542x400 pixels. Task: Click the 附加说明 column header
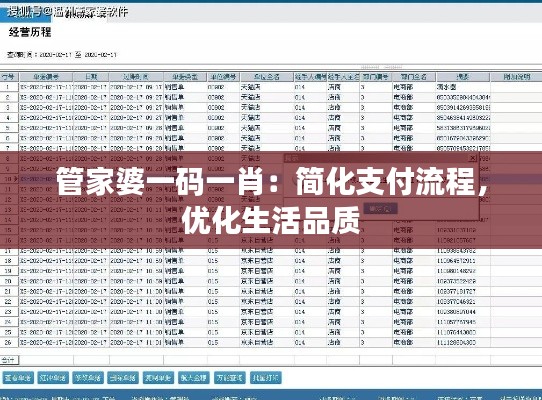tap(516, 77)
